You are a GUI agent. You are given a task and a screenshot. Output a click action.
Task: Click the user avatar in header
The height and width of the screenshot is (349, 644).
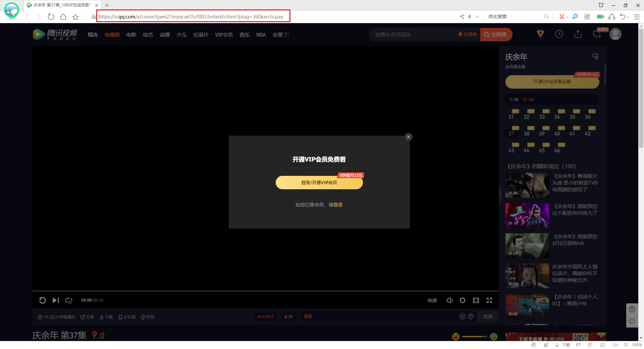pyautogui.click(x=615, y=34)
